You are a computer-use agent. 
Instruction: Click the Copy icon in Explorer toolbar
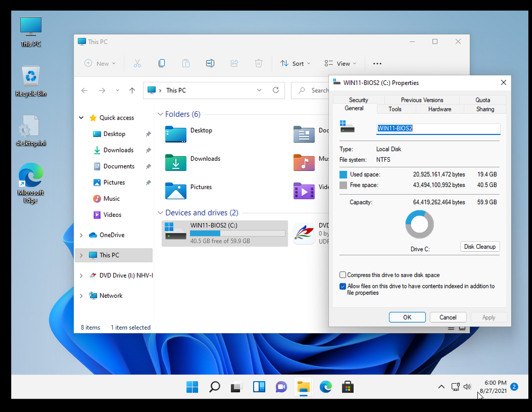(x=162, y=63)
